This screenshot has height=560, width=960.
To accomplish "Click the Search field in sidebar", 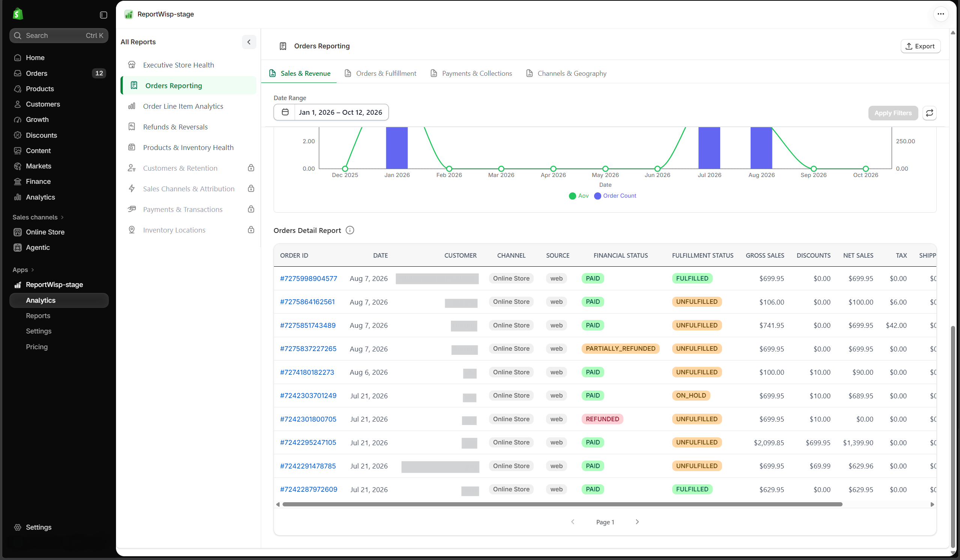I will [59, 35].
